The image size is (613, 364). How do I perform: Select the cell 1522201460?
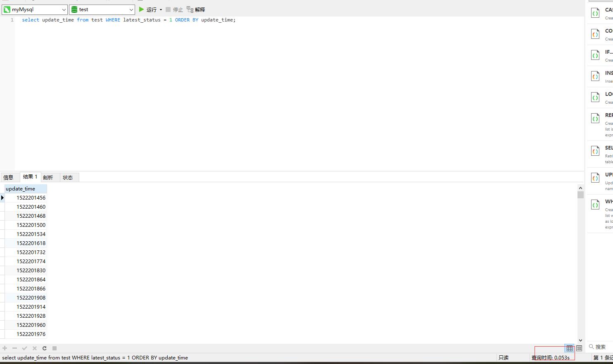click(26, 207)
